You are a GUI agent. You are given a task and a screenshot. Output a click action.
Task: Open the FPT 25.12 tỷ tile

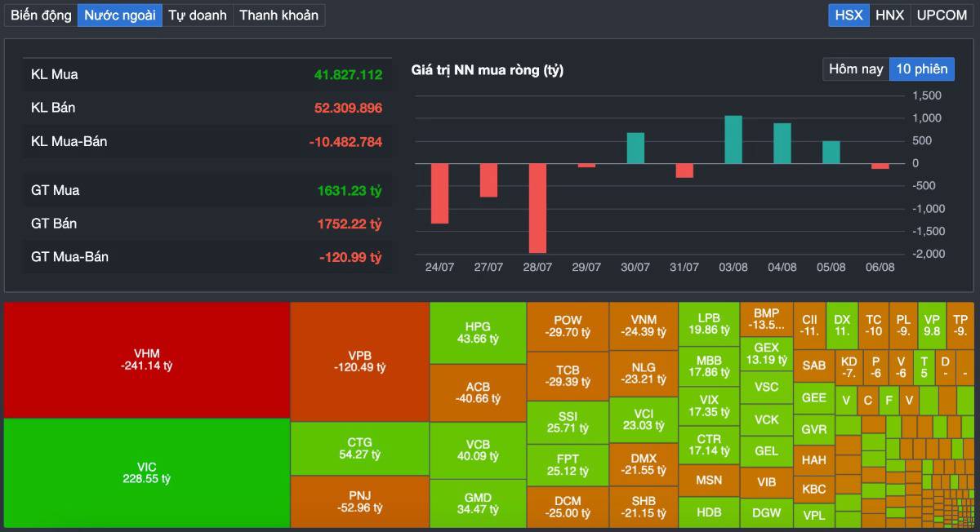tap(568, 465)
